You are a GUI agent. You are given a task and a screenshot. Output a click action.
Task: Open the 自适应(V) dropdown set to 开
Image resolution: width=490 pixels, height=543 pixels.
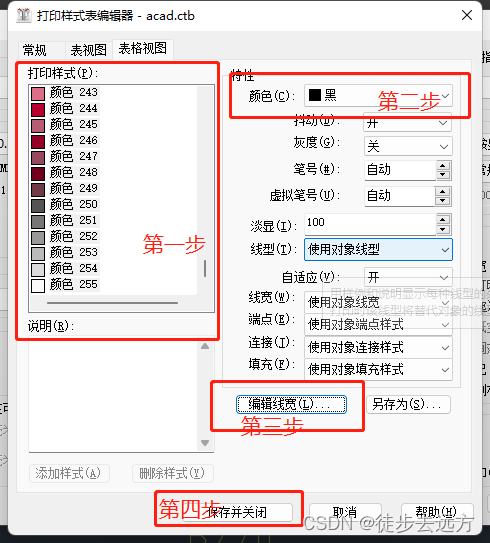tap(408, 277)
